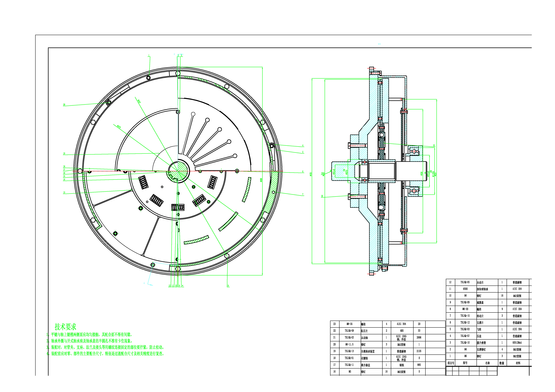The image size is (555, 392).
Task: Click the 离合器盖 part name cell
Action: pos(365,365)
